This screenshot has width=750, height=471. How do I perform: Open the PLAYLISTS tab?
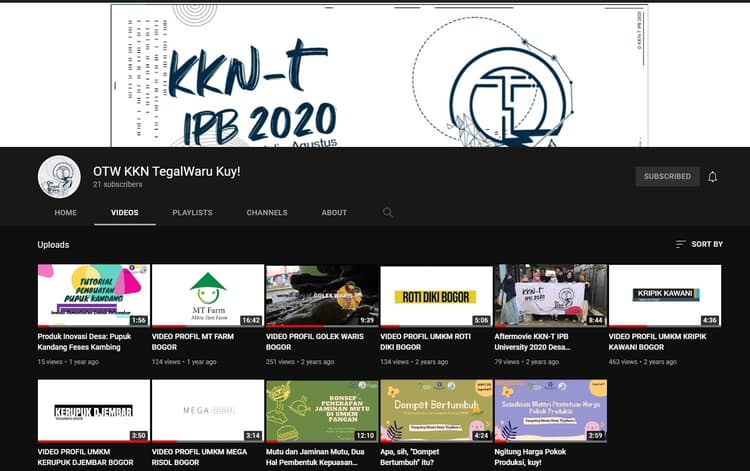(x=192, y=213)
